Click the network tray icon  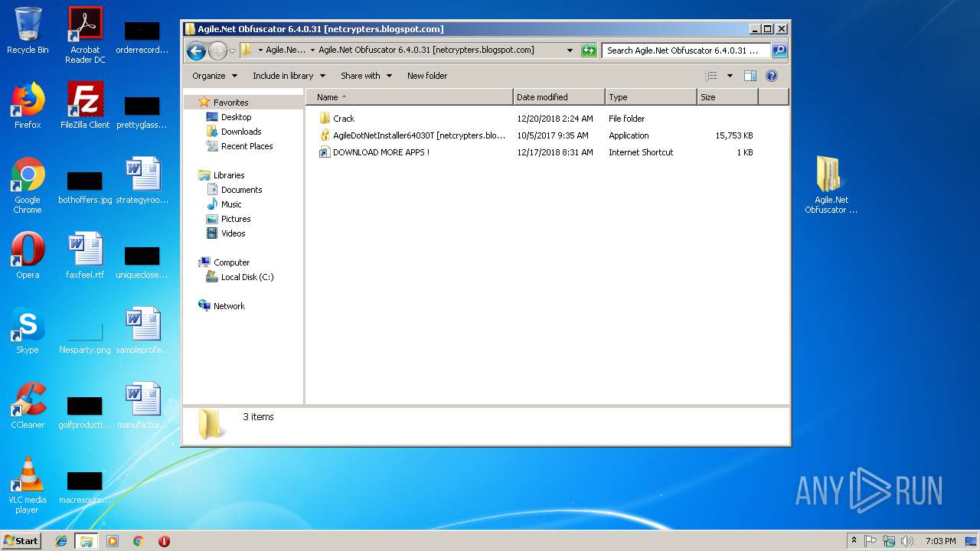[x=889, y=541]
